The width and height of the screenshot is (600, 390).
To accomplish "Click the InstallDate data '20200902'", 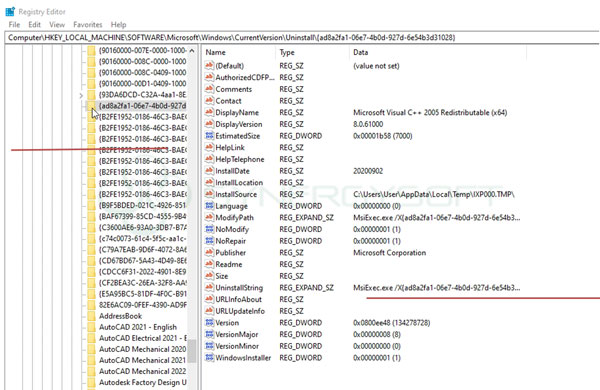I will click(x=368, y=171).
